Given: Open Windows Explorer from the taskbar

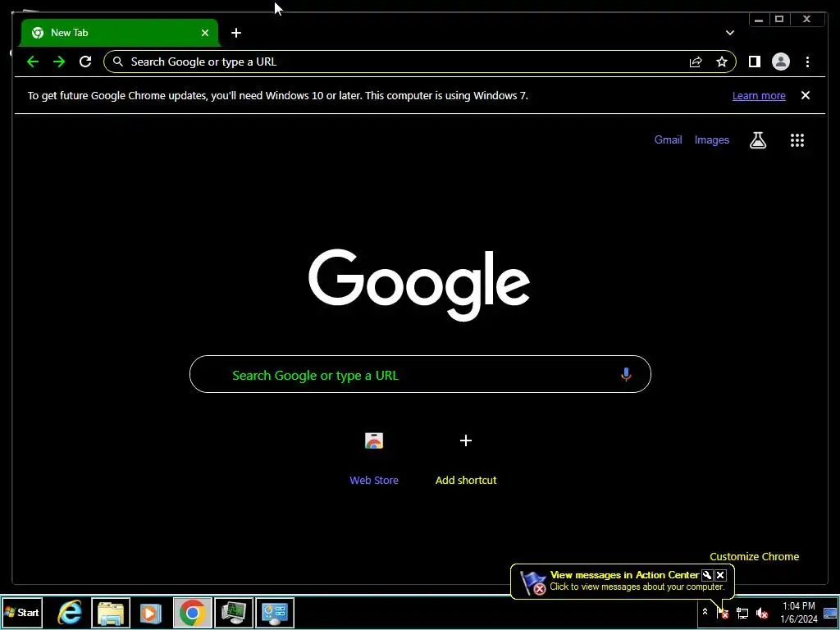Looking at the screenshot, I should tap(111, 612).
